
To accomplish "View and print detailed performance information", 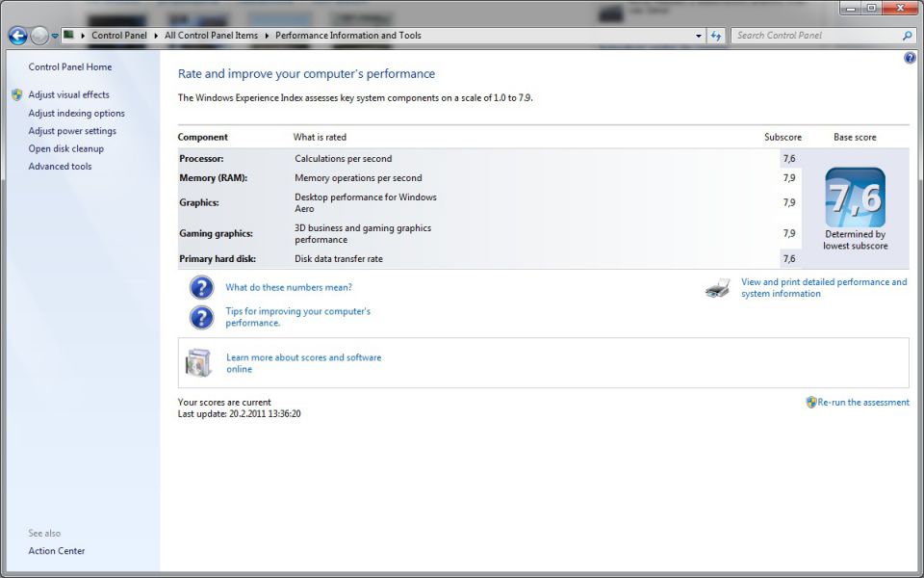I will click(824, 288).
